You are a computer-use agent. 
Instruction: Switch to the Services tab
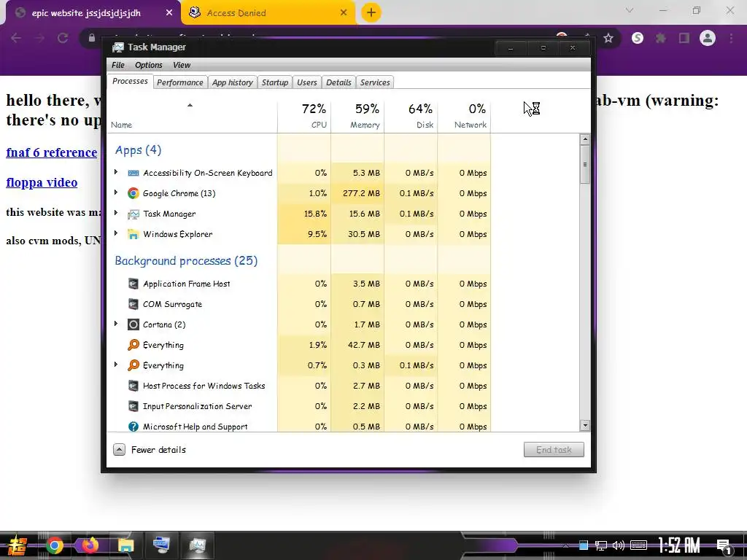pos(375,82)
